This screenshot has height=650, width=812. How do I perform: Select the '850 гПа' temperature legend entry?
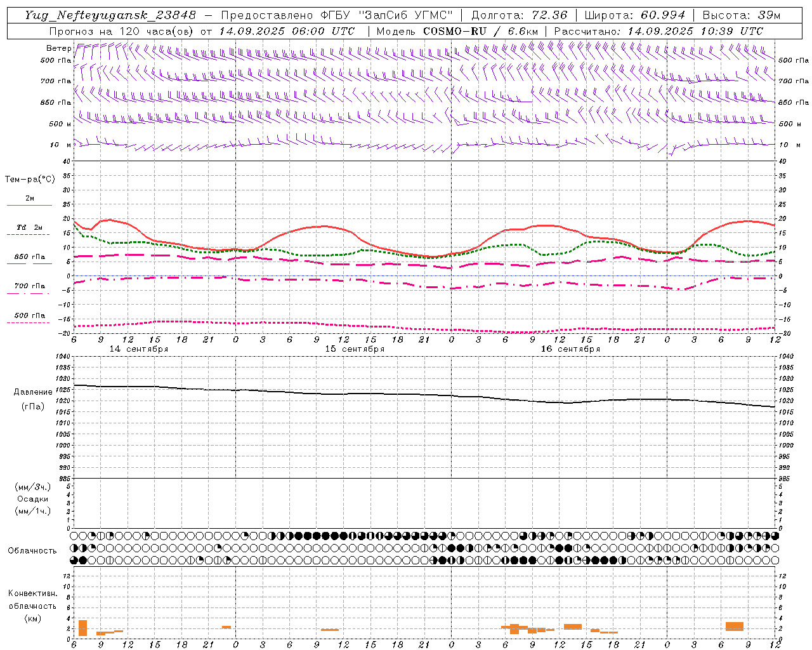tap(30, 257)
